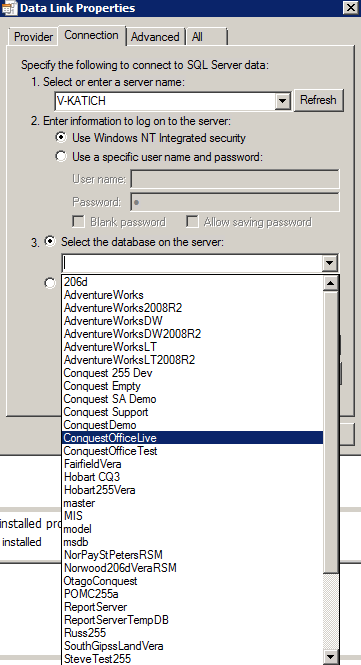The width and height of the screenshot is (361, 665).
Task: Select POMC255a from the list
Action: coord(193,594)
